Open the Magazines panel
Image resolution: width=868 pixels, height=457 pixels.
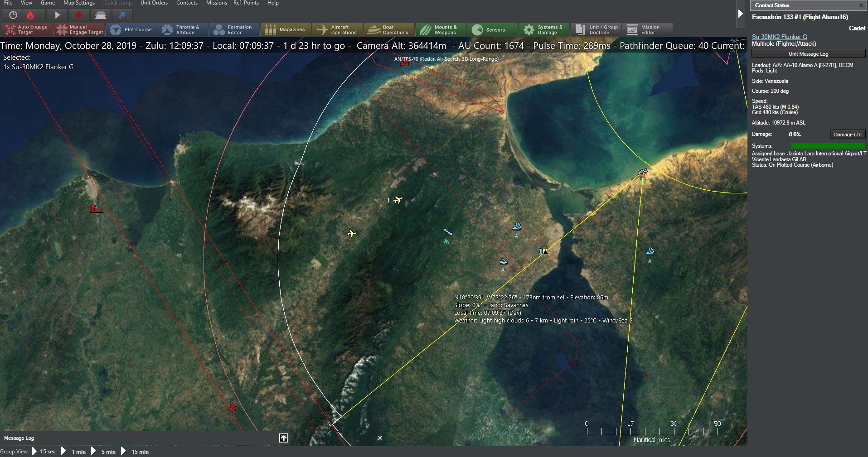(x=285, y=29)
